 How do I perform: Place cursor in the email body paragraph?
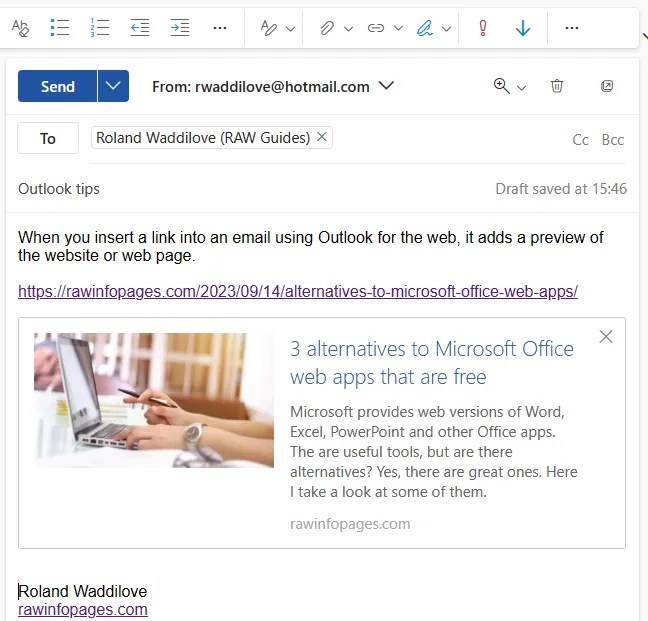tap(311, 246)
